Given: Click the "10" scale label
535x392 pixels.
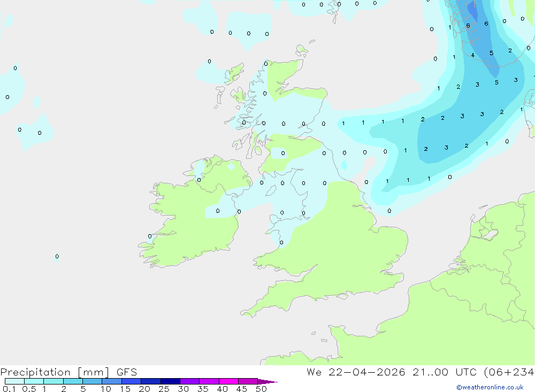Looking at the screenshot, I should 106,389.
